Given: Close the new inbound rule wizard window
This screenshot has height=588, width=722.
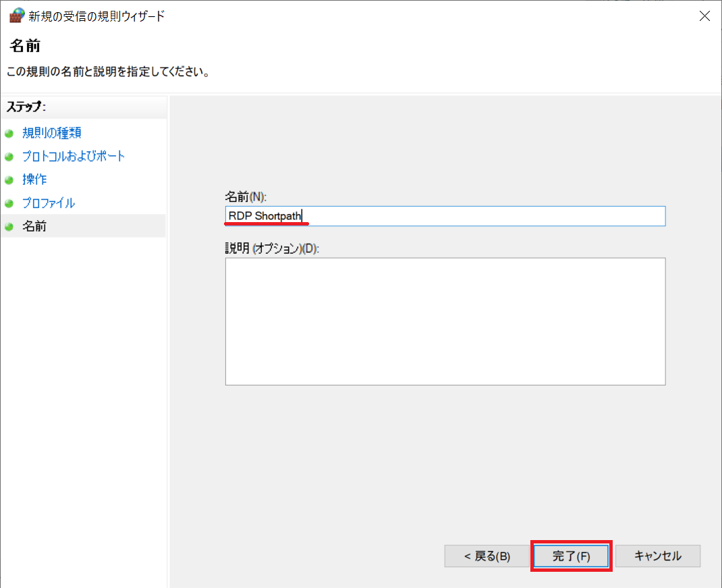Looking at the screenshot, I should (x=704, y=16).
